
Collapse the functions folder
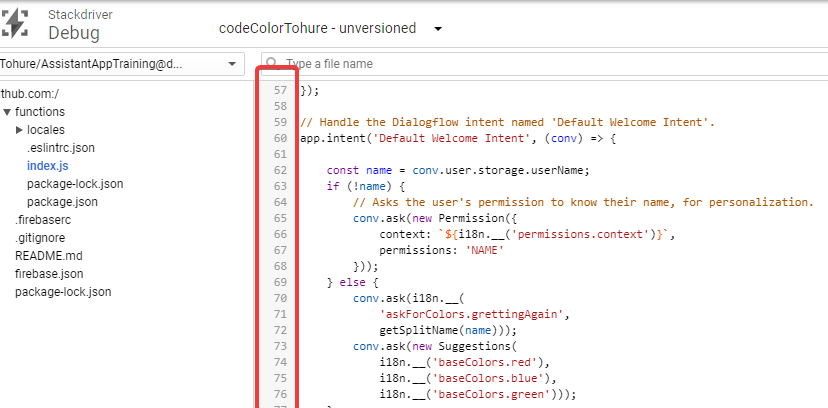coord(7,112)
